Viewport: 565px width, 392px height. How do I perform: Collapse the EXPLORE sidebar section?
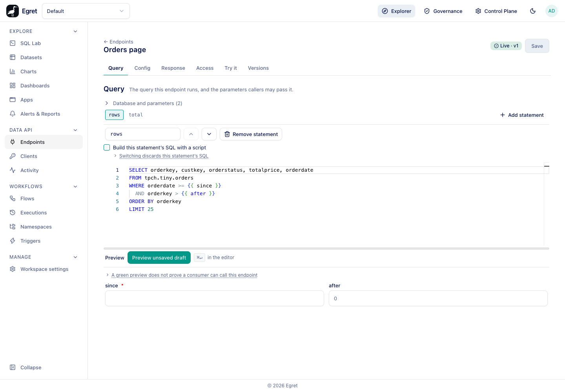75,31
